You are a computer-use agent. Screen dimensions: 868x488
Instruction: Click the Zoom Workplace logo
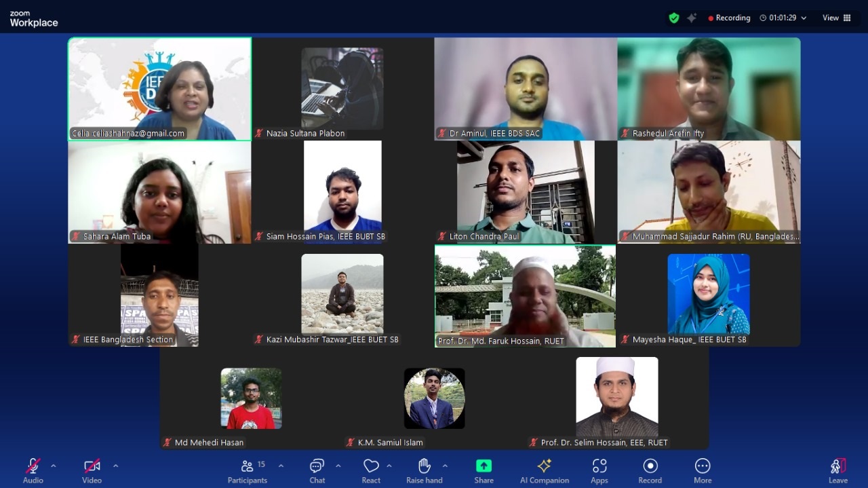34,19
